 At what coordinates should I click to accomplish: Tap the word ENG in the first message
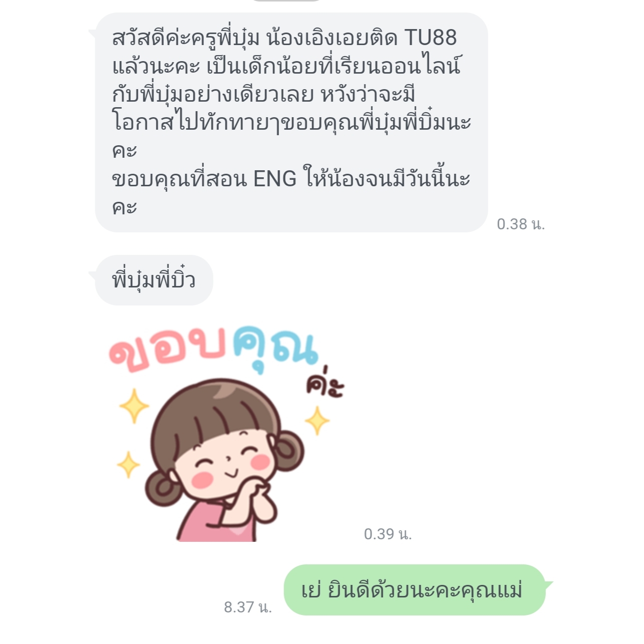point(275,179)
